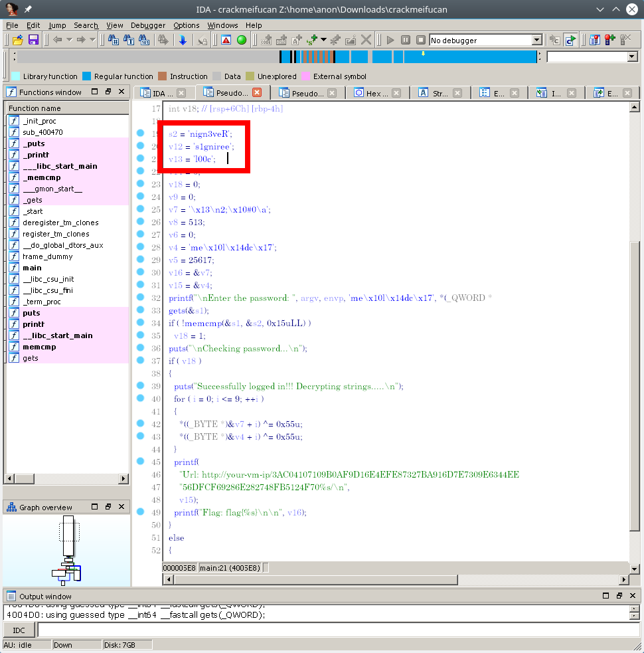
Task: Toggle breakpoint dot at line 49
Action: click(140, 512)
